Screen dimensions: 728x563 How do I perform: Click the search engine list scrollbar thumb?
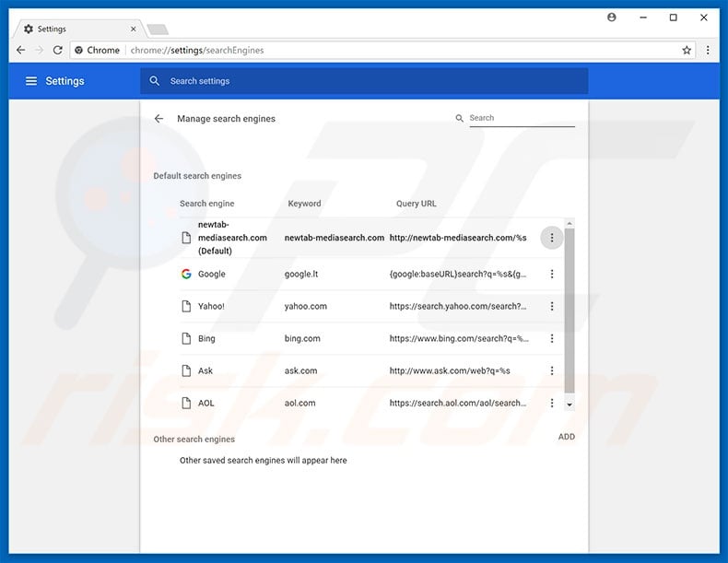(569, 310)
